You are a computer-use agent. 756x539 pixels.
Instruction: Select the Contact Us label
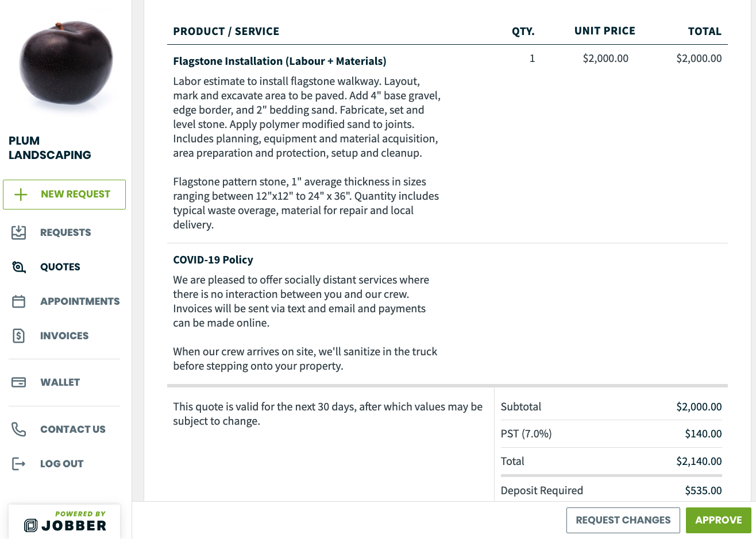point(73,429)
